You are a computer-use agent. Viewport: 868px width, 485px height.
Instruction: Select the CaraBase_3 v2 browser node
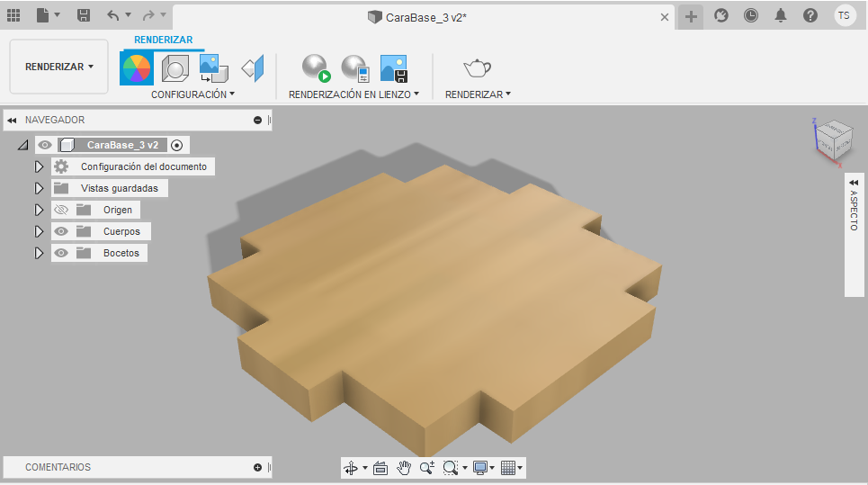coord(122,145)
